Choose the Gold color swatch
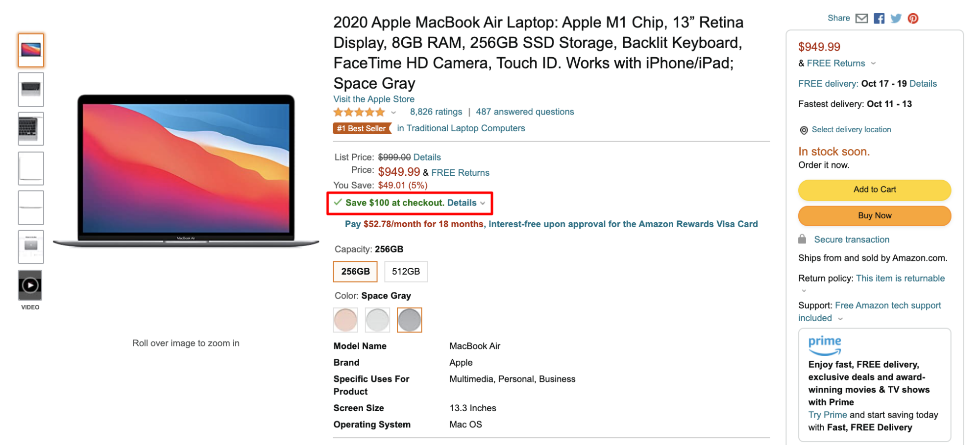 tap(345, 320)
